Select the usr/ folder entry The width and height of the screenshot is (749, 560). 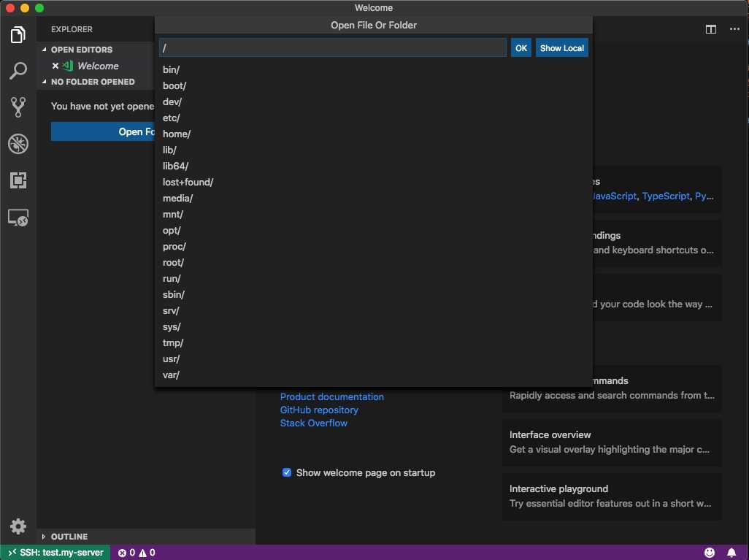(x=374, y=359)
